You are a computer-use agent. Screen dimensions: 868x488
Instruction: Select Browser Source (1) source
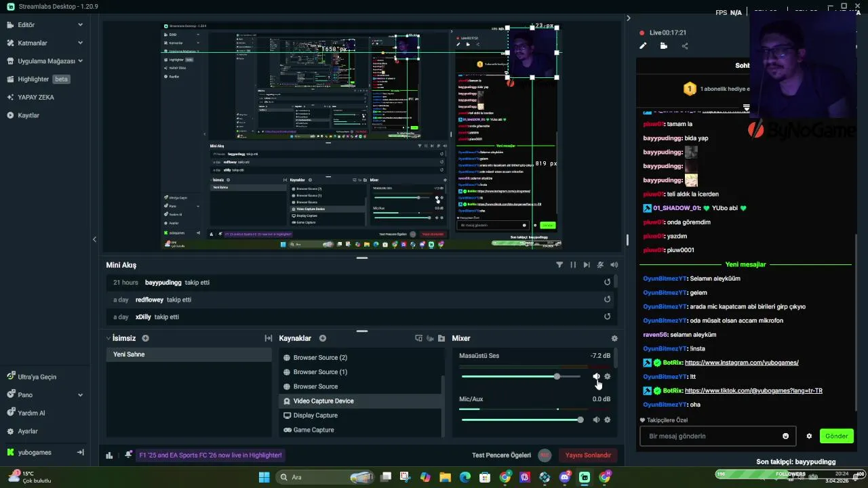pyautogui.click(x=360, y=372)
